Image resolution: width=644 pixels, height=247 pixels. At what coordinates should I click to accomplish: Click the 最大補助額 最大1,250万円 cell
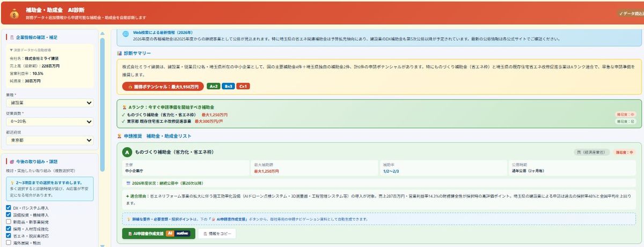[314, 168]
